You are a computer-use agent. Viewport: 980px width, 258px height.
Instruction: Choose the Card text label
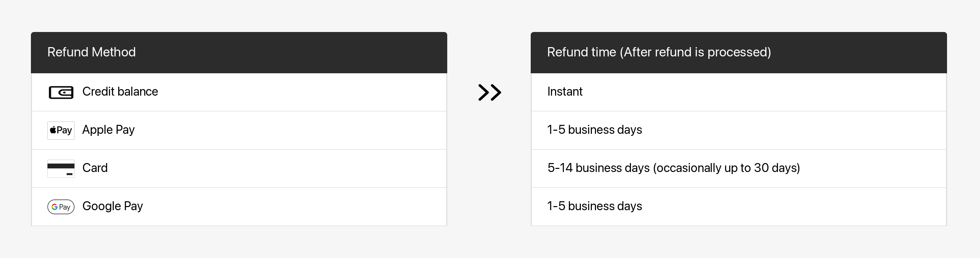point(95,168)
